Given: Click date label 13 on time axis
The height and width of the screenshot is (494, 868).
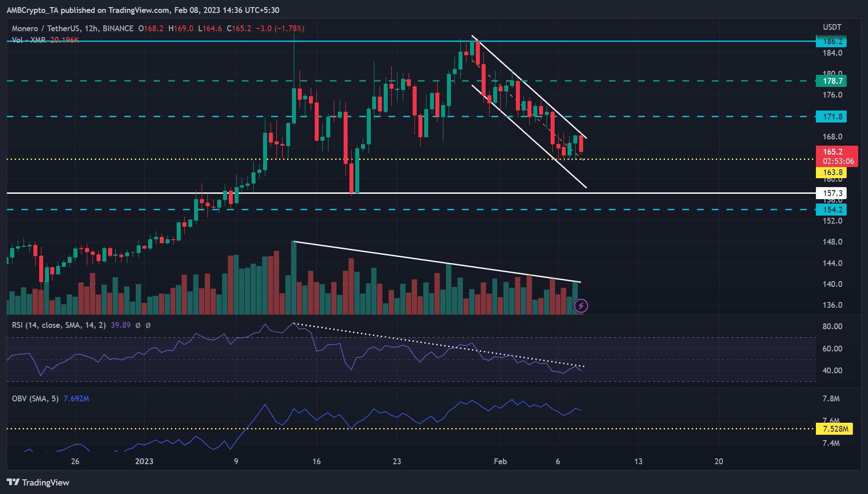Looking at the screenshot, I should pyautogui.click(x=638, y=461).
